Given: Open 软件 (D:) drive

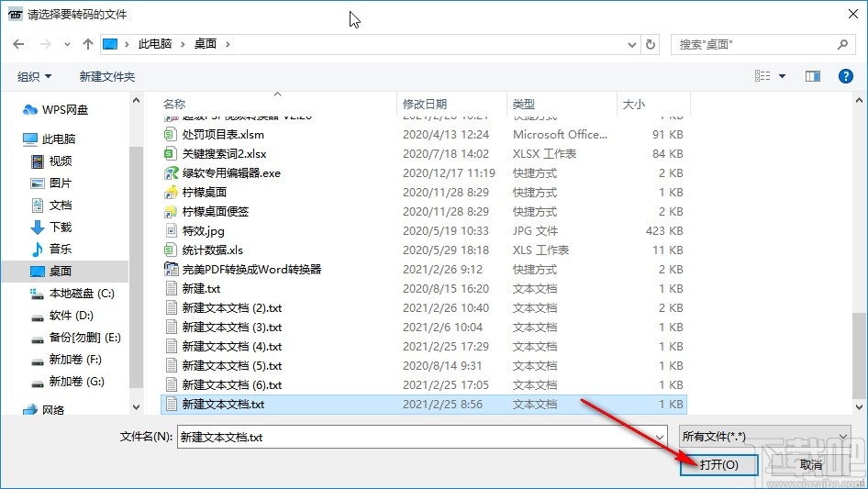Looking at the screenshot, I should click(62, 316).
